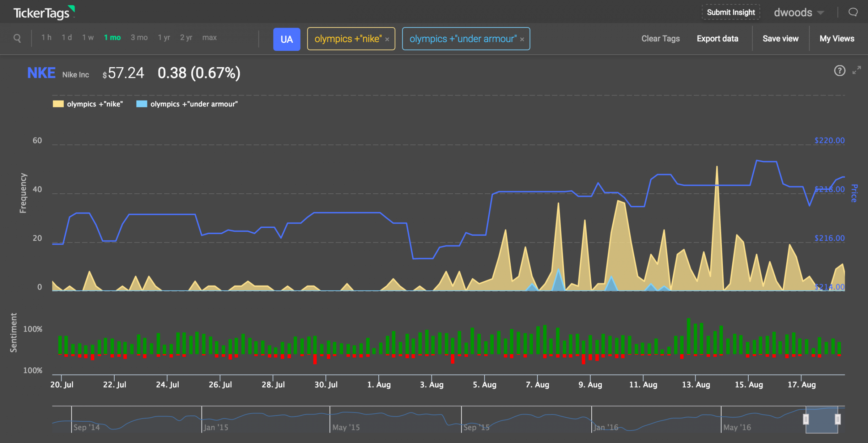The width and height of the screenshot is (868, 443).
Task: Open the chat bubble icon
Action: pos(853,12)
